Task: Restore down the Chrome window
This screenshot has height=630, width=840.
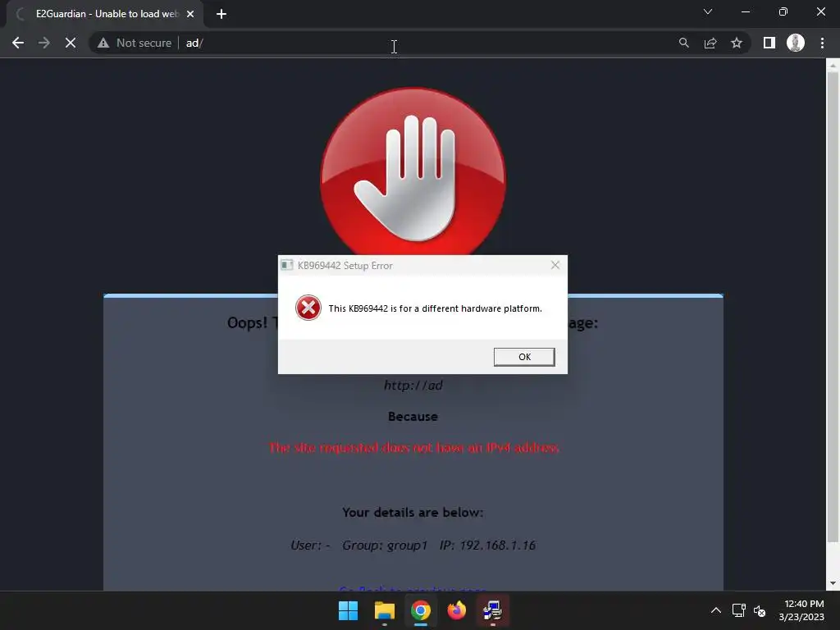Action: (x=783, y=11)
